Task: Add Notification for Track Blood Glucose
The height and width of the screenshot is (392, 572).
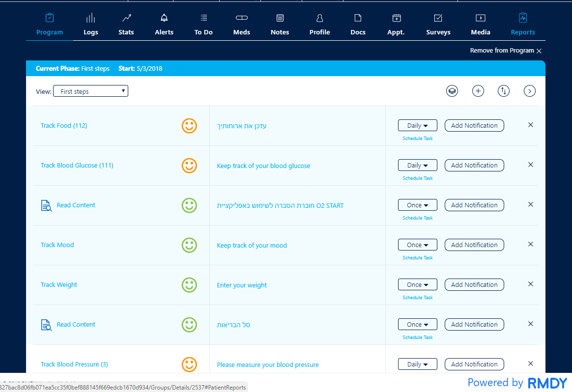Action: click(x=474, y=166)
